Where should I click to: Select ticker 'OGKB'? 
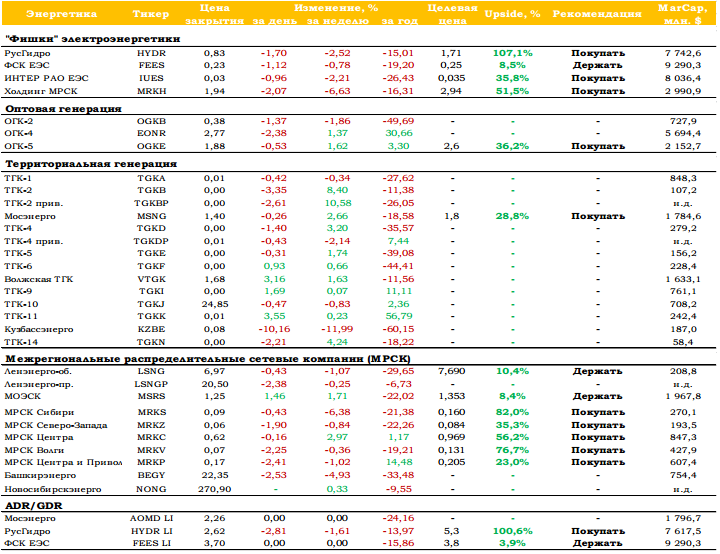click(151, 122)
